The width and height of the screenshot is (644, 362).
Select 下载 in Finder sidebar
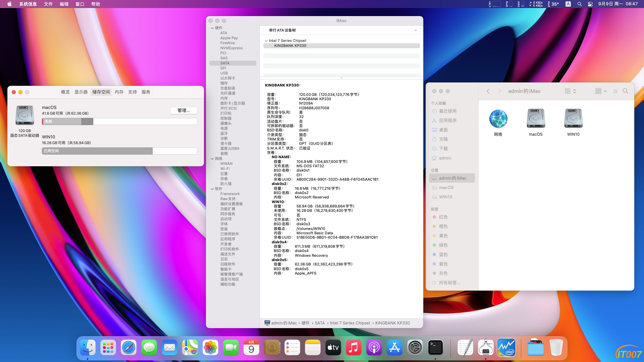tap(443, 149)
